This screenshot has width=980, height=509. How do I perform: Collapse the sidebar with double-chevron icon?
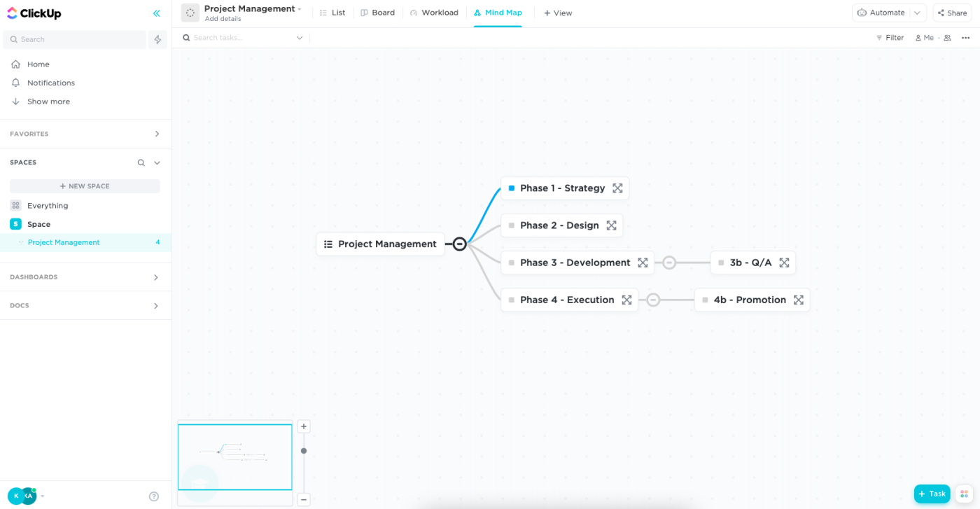[156, 13]
